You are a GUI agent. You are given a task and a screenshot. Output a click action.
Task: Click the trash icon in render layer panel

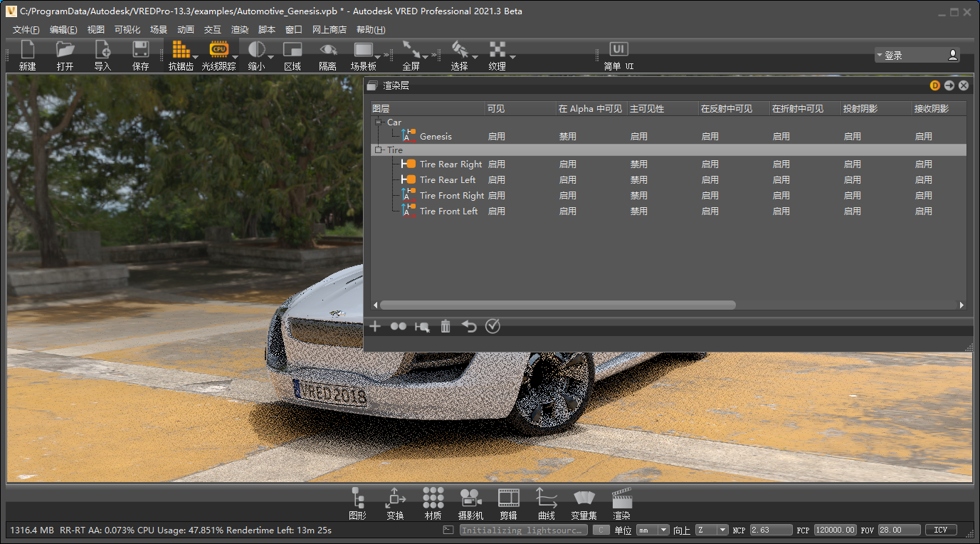(446, 326)
